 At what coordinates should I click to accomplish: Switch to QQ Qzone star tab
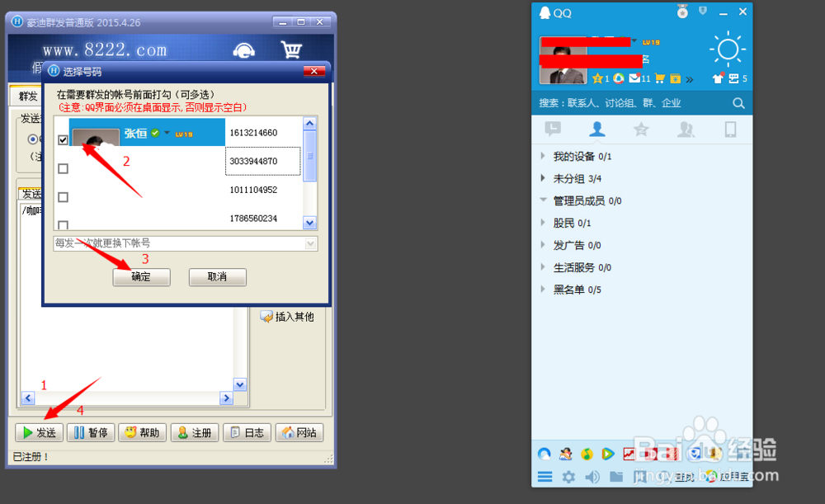tap(641, 129)
